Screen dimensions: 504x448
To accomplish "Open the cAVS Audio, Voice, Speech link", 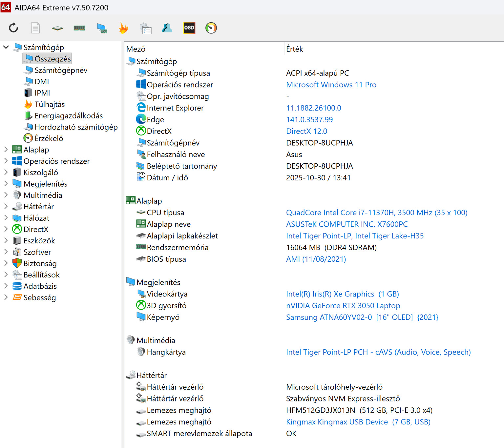I will (x=378, y=352).
